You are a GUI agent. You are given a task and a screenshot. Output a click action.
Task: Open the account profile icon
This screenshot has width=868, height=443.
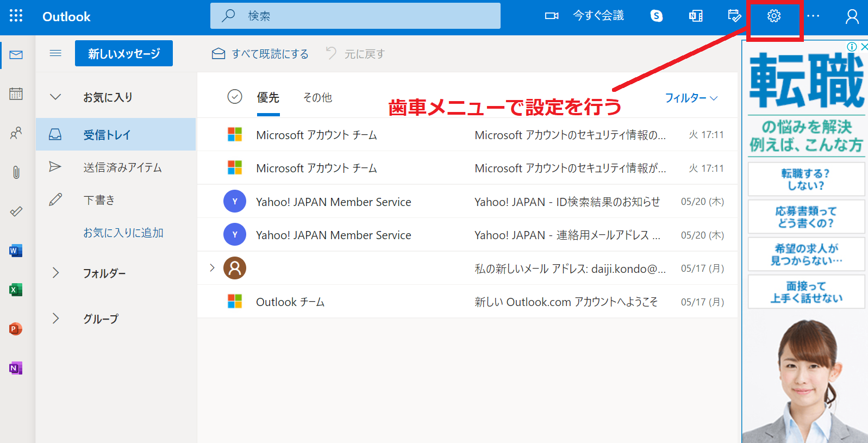click(x=852, y=17)
